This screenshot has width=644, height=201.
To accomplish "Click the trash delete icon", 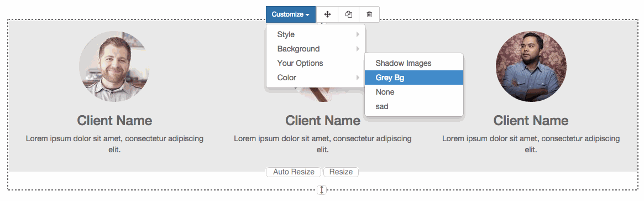I will (369, 14).
